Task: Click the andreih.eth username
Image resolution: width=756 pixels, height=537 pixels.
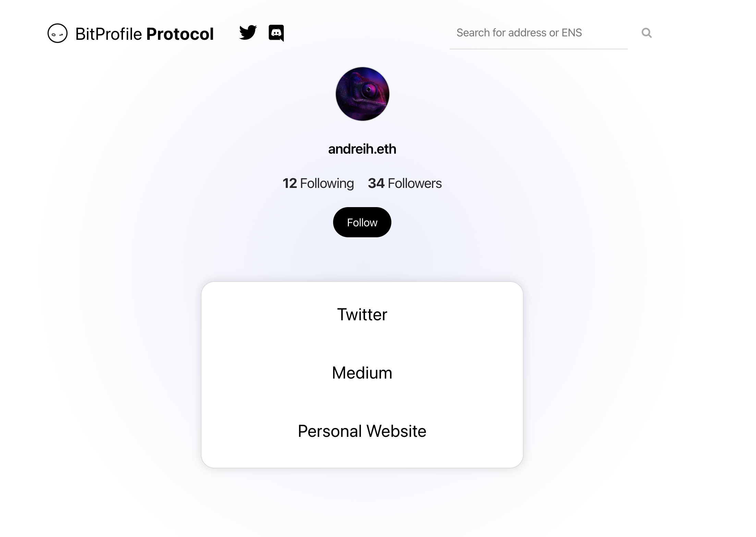Action: pos(362,149)
